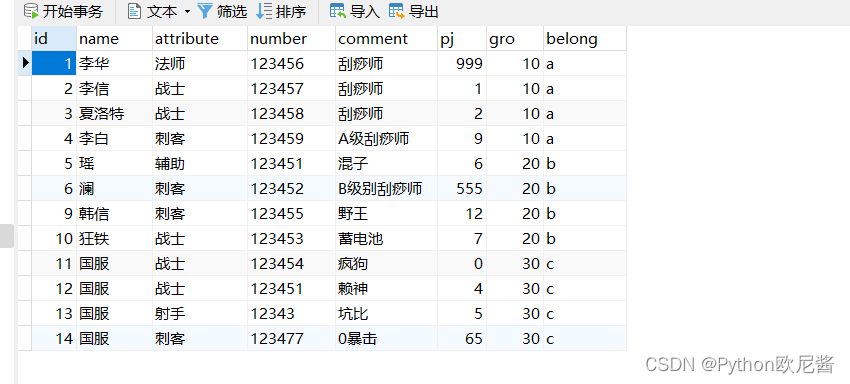This screenshot has width=850, height=384.
Task: Click the belong column header
Action: point(585,39)
